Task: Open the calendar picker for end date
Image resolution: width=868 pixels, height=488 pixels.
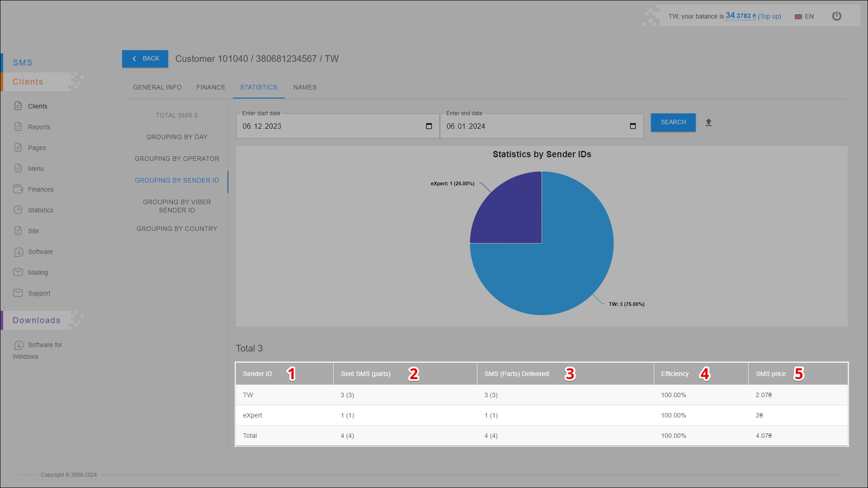Action: click(x=632, y=126)
